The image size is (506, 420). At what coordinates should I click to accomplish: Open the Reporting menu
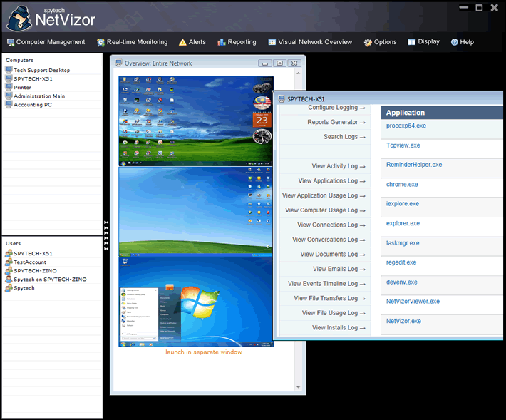pyautogui.click(x=237, y=42)
